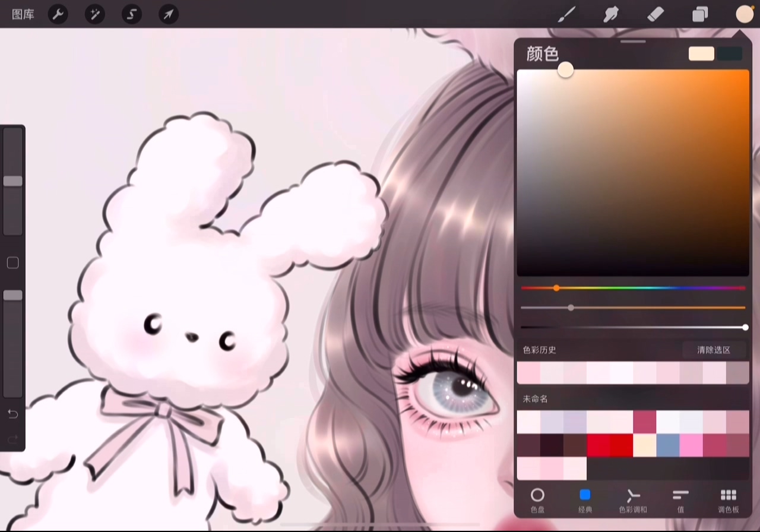Activate the Selection S-shaped tool

coord(132,14)
